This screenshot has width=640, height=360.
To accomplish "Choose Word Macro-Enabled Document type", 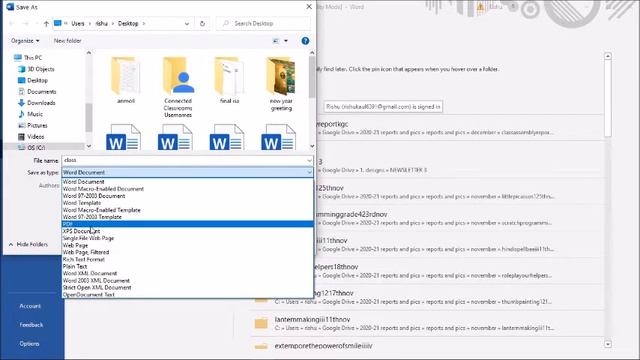I will (x=103, y=189).
